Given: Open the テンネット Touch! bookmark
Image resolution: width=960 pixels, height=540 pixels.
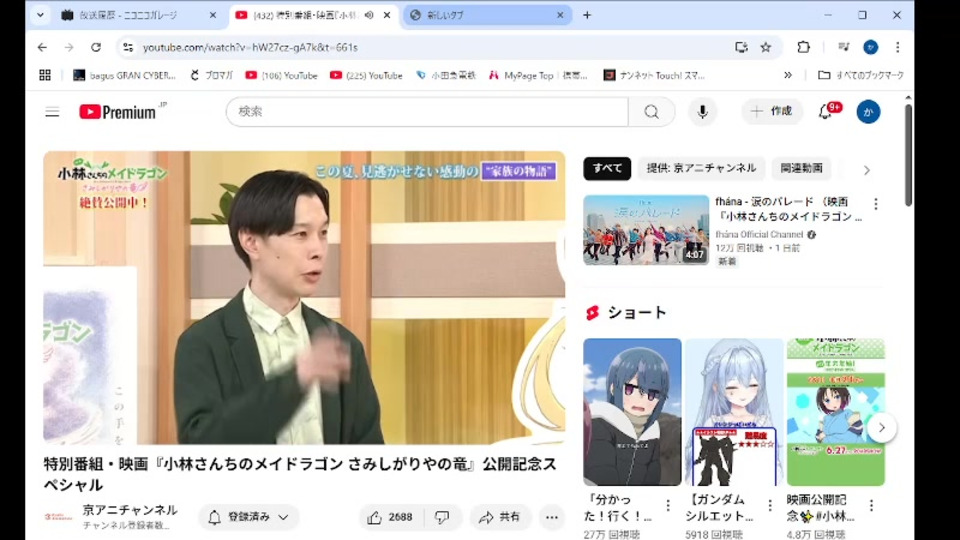Looking at the screenshot, I should pos(654,75).
